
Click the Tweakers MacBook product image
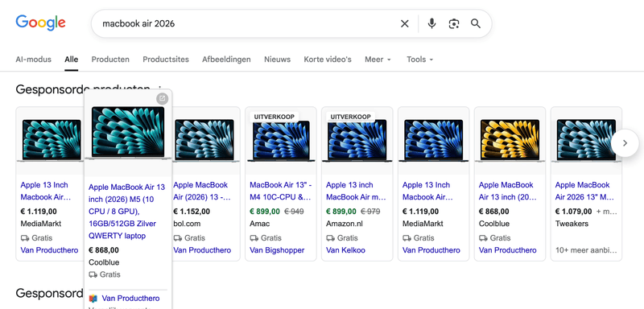(587, 142)
